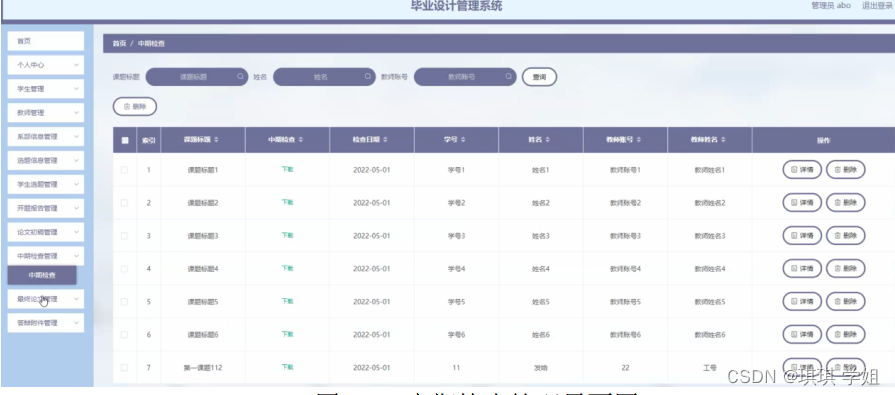Click the search icon in 教师账号 field
The image size is (895, 395).
coord(509,76)
